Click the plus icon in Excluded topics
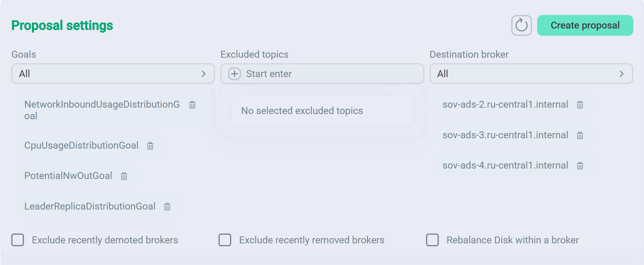This screenshot has height=265, width=644. click(x=235, y=74)
